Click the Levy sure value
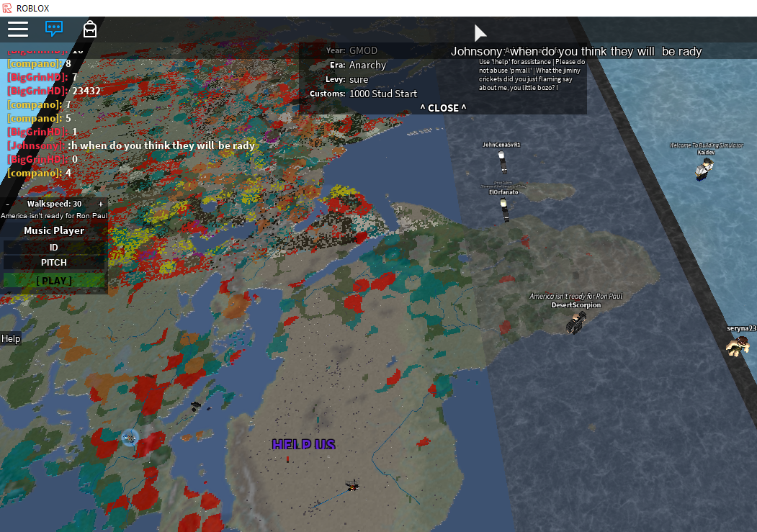Image resolution: width=757 pixels, height=532 pixels. click(x=358, y=80)
